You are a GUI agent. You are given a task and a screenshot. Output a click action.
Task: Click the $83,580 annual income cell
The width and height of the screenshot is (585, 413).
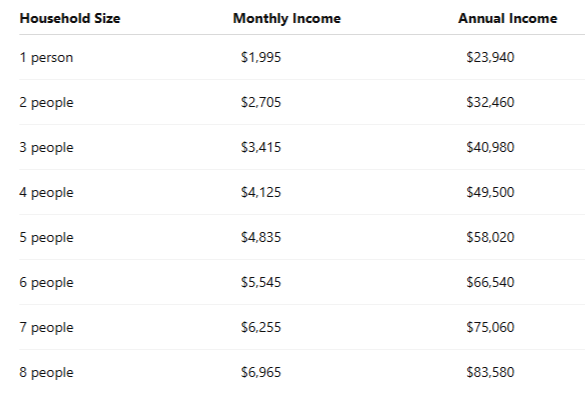490,372
